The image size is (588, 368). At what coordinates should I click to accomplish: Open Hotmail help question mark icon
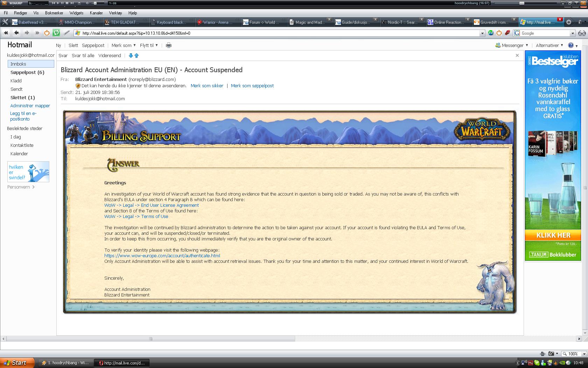tap(571, 45)
